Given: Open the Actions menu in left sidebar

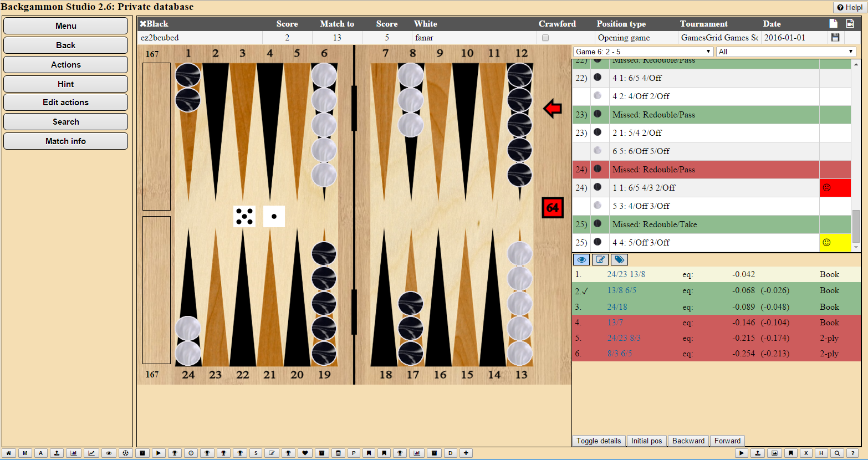Looking at the screenshot, I should [x=66, y=65].
